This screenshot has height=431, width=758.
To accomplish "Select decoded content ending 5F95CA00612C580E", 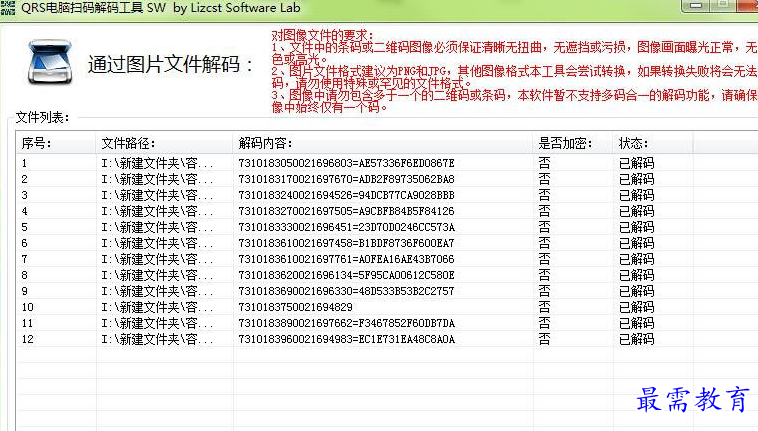I will (x=346, y=275).
